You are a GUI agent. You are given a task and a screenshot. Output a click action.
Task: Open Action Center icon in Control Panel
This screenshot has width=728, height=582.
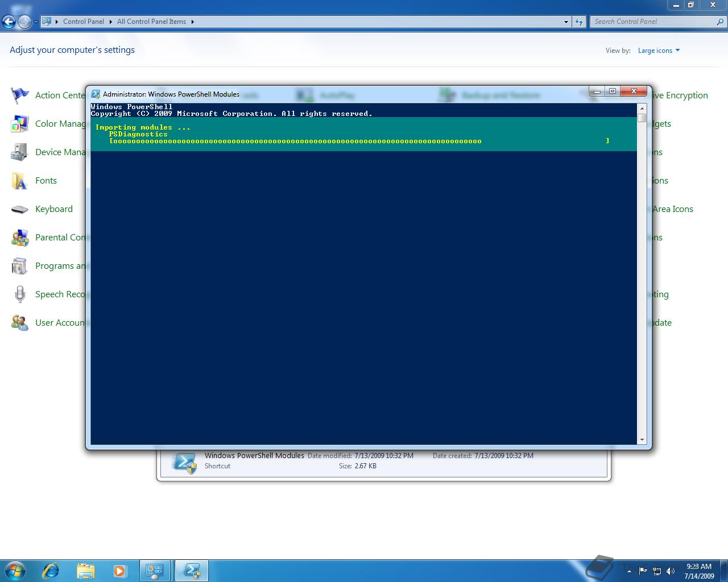[20, 95]
